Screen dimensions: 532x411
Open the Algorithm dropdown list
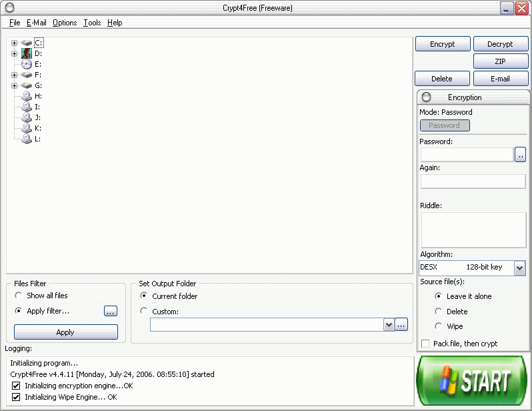[x=519, y=268]
